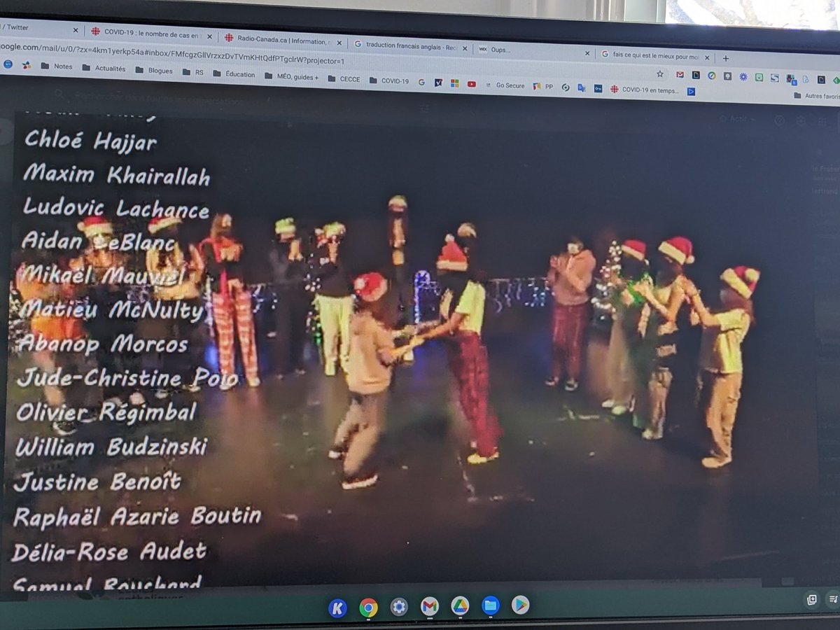Click the blue circular clock extension icon

(x=712, y=76)
